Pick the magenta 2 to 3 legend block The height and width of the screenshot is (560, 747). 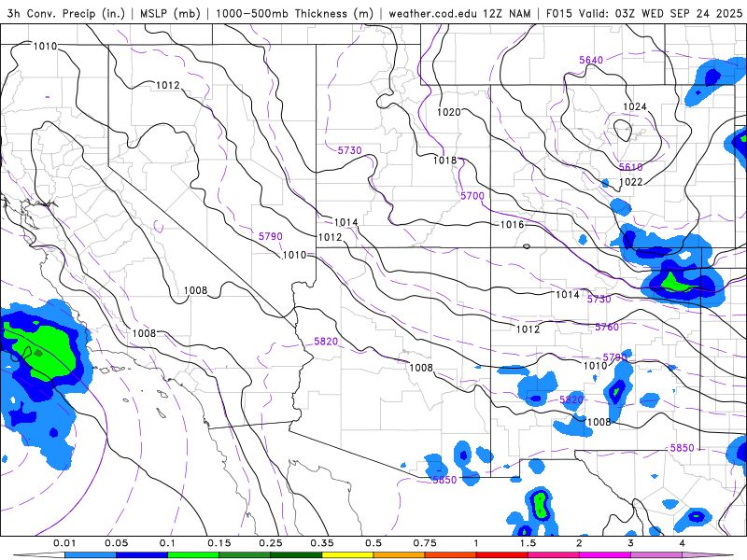[605, 555]
